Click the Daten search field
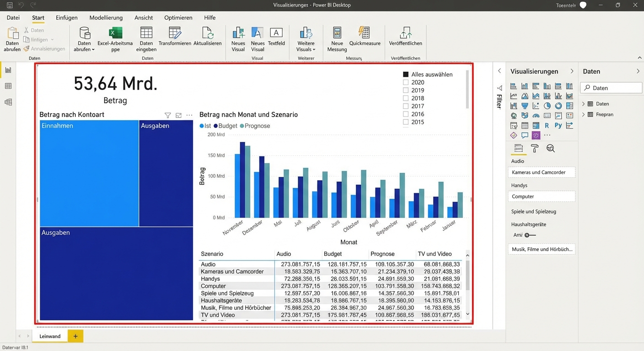 pos(611,88)
